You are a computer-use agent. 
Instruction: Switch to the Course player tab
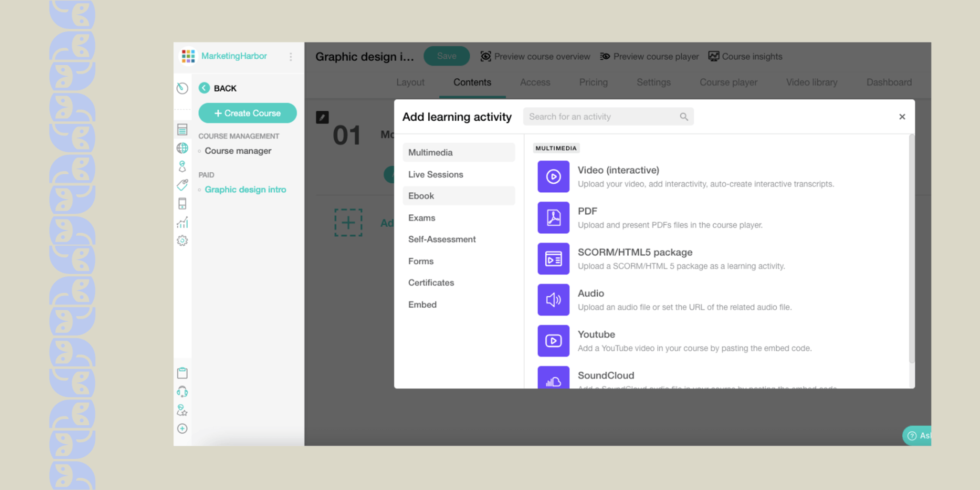click(x=728, y=82)
